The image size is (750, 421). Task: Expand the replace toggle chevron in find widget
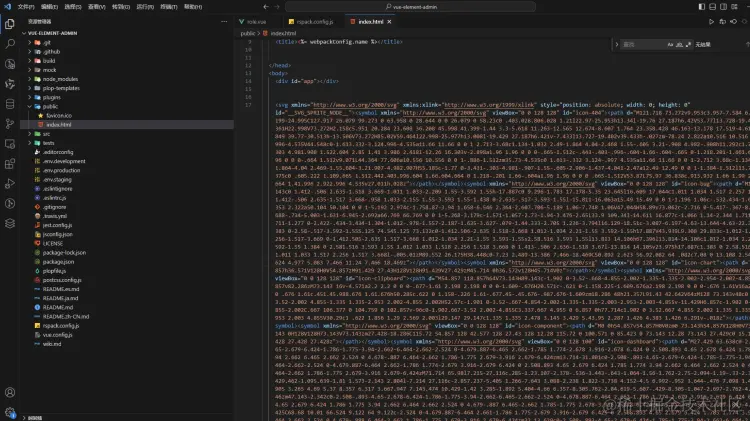[x=617, y=44]
